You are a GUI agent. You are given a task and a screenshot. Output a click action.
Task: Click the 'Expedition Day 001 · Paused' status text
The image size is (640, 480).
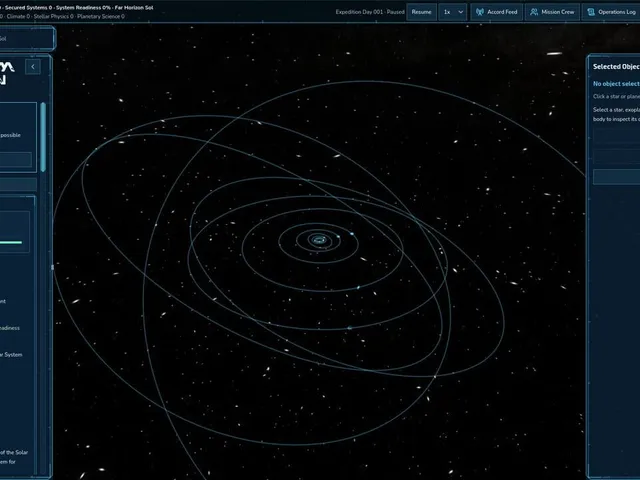[x=370, y=12]
